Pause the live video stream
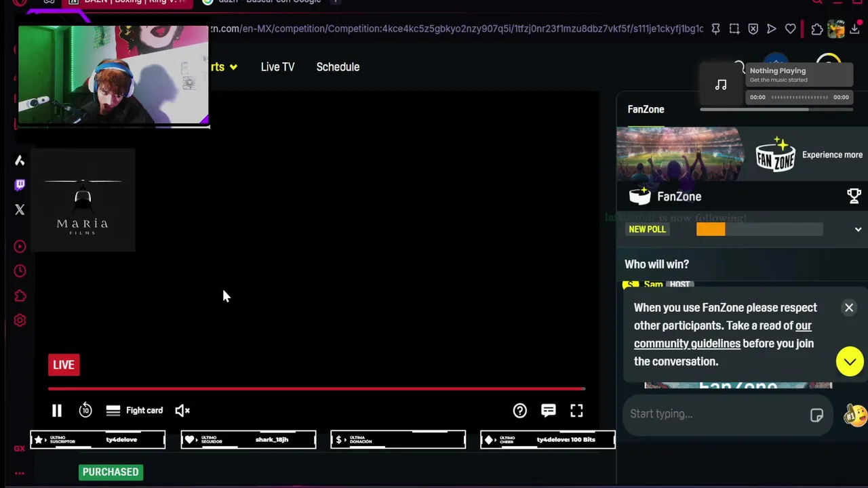Screen dimensions: 868x488 pyautogui.click(x=57, y=410)
